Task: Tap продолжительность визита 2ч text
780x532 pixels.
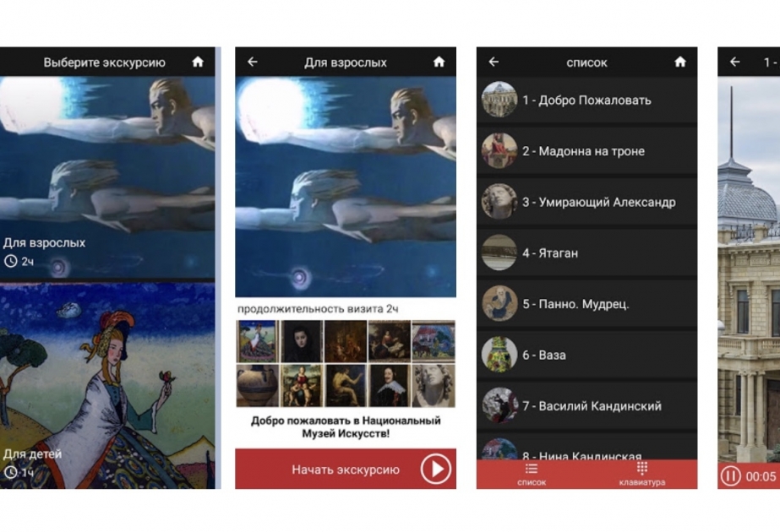Action: pos(318,309)
